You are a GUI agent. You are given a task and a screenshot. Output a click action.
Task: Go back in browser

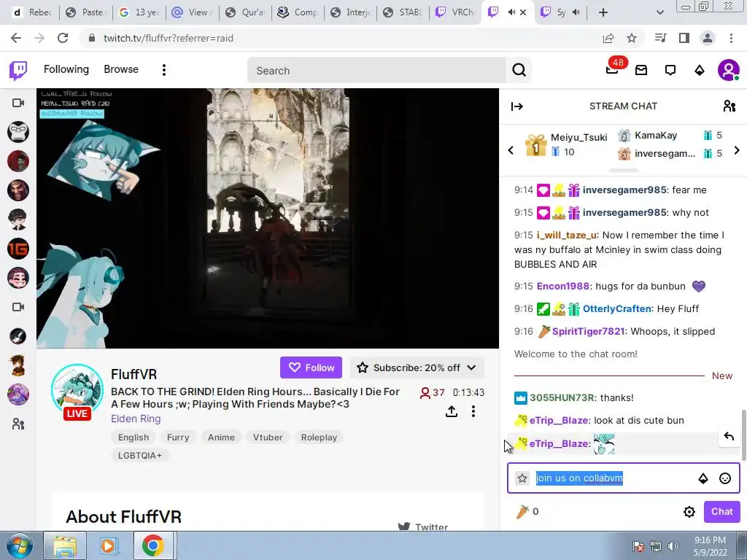tap(16, 38)
